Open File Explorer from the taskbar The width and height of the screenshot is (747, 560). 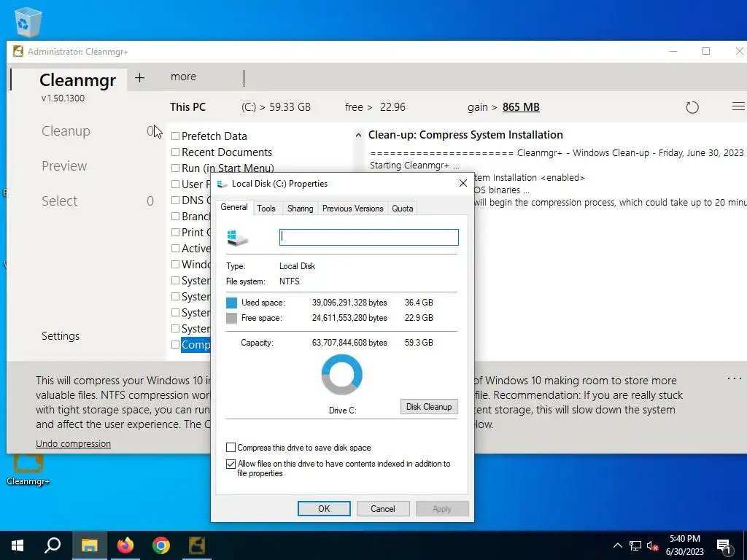89,545
